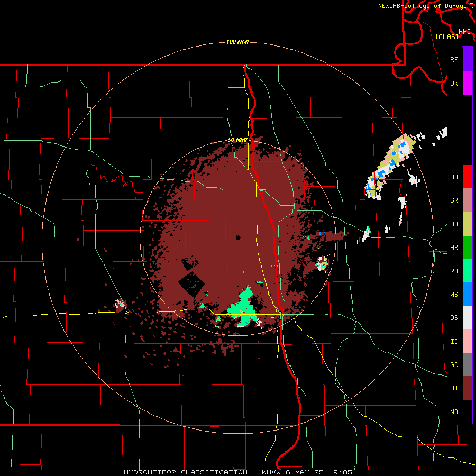476x476 pixels.
Task: Click the 19:05 timestamp in the caption
Action: pyautogui.click(x=342, y=472)
